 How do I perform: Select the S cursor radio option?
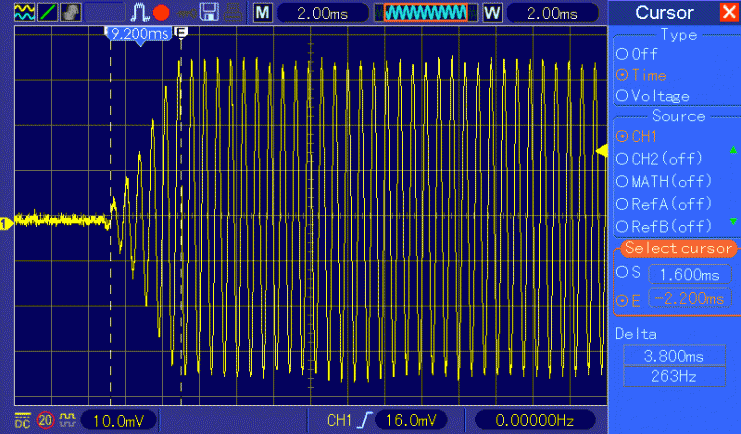[622, 273]
